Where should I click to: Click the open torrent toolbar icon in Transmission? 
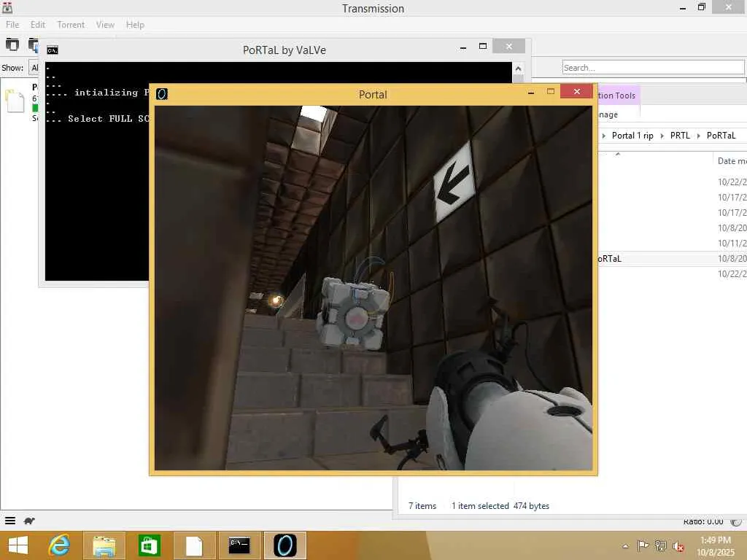click(x=12, y=44)
